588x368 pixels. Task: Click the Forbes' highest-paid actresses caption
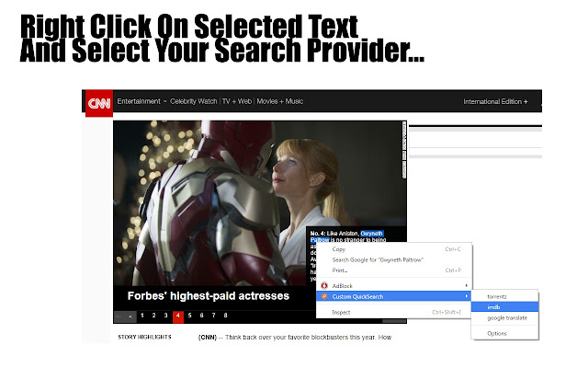(x=209, y=296)
